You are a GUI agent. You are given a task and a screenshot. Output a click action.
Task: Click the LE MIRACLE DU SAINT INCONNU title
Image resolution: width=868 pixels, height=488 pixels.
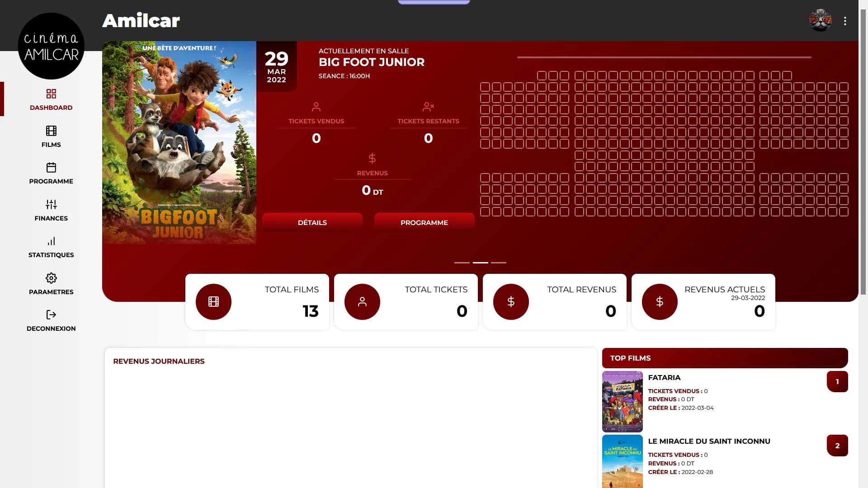709,441
